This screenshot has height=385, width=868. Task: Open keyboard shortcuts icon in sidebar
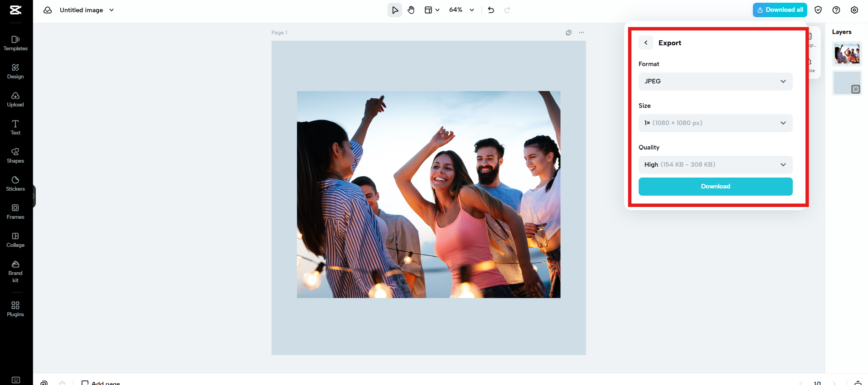click(x=16, y=380)
